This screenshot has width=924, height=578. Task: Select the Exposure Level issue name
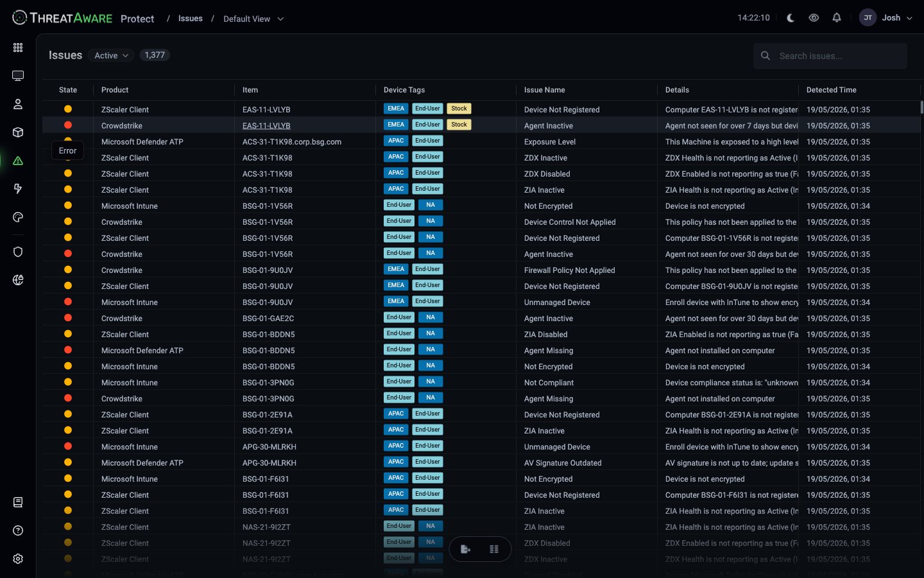[550, 142]
